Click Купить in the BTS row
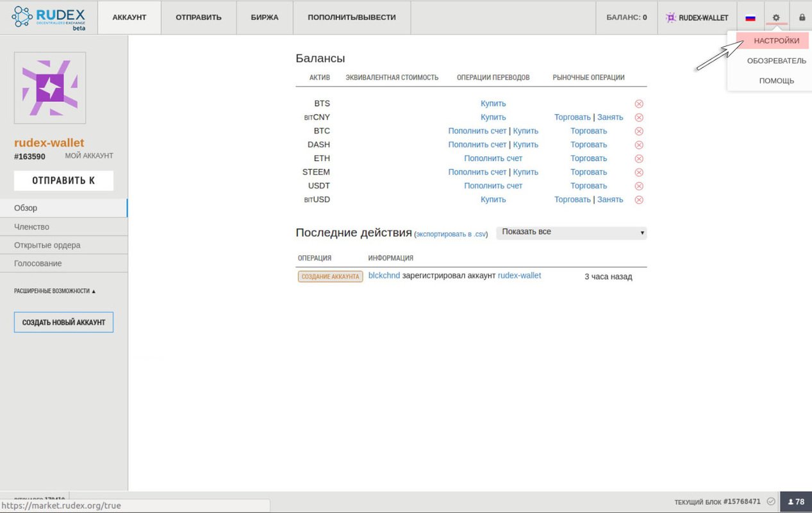Viewport: 812px width, 513px height. point(493,104)
